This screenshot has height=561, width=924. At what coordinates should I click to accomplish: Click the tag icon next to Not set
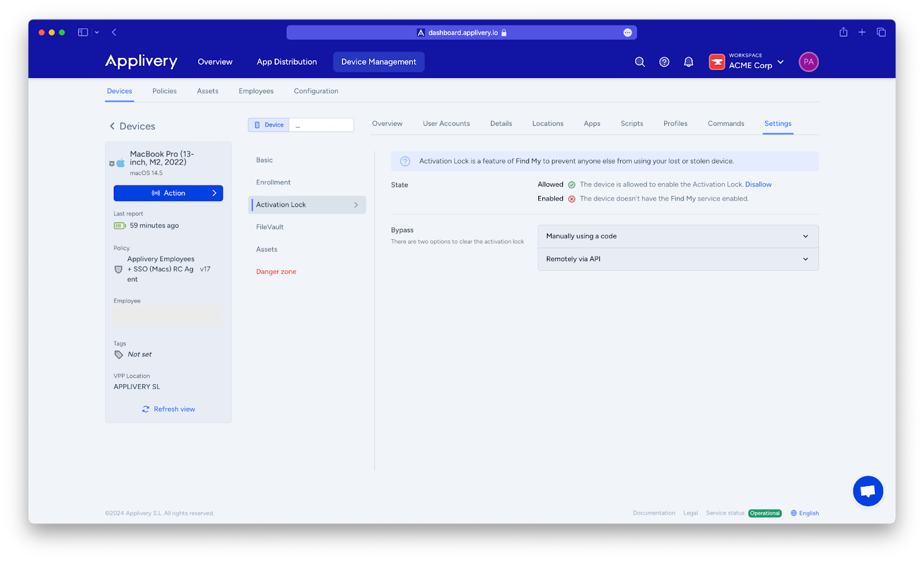pyautogui.click(x=118, y=355)
